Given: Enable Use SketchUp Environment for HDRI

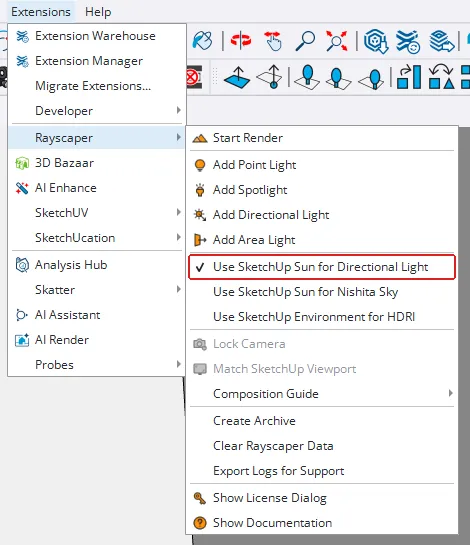Looking at the screenshot, I should [322, 317].
